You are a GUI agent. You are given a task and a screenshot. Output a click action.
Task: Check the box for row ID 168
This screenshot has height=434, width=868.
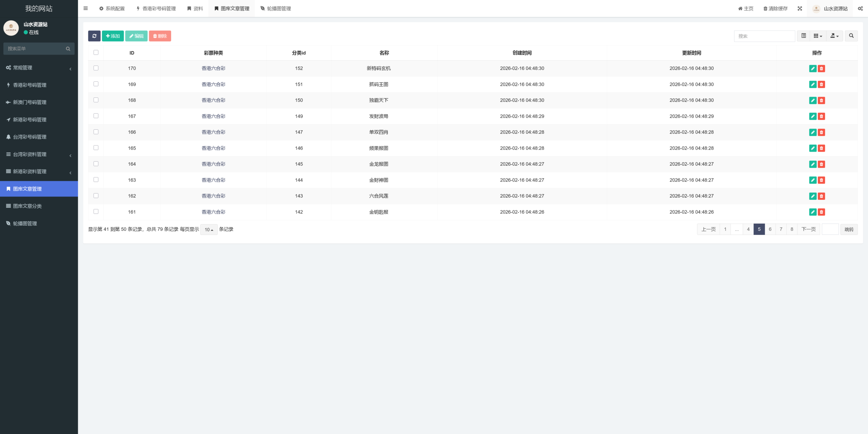click(x=96, y=100)
